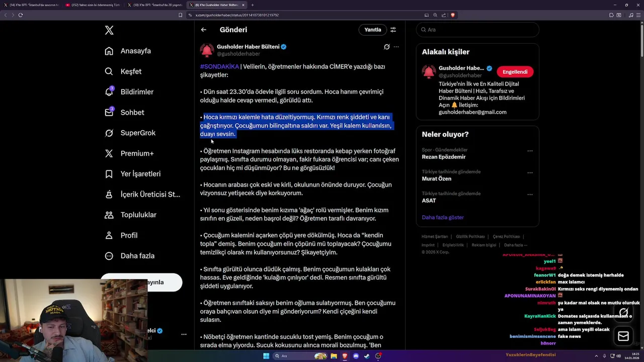
Task: Open Gizlilik Politikası footer link
Action: [470, 236]
